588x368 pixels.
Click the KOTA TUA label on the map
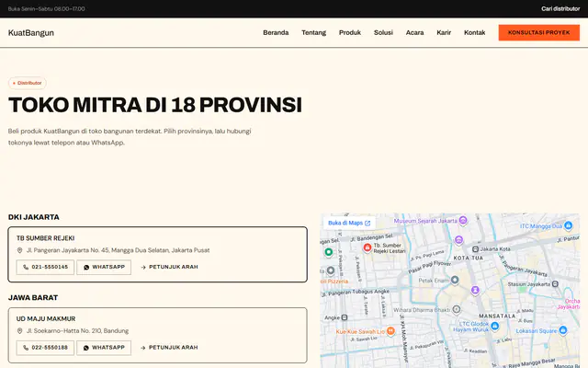[469, 258]
